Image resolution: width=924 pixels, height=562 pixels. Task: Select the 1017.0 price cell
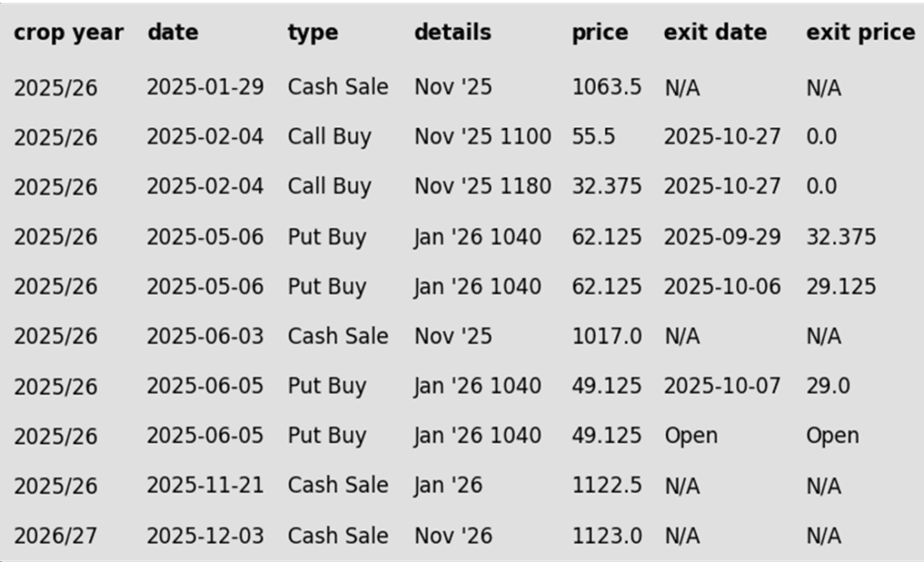point(606,336)
